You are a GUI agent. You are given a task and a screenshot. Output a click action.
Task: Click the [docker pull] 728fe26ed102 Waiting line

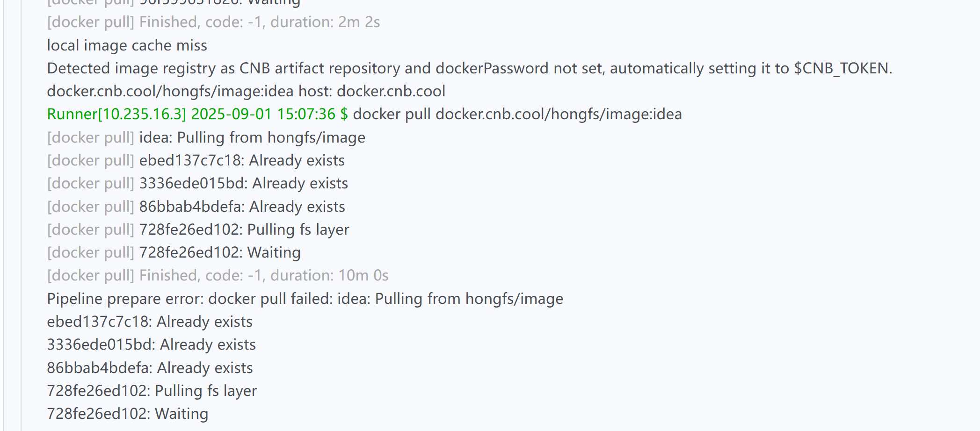[x=174, y=252]
